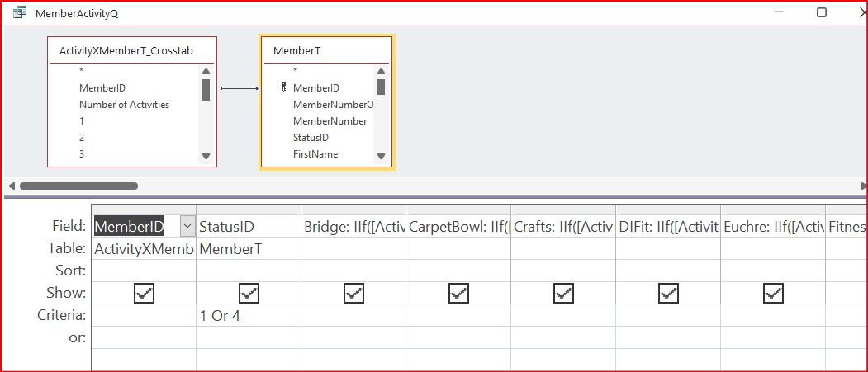Image resolution: width=868 pixels, height=372 pixels.
Task: Uncheck Show box for StatusID column
Action: point(249,293)
